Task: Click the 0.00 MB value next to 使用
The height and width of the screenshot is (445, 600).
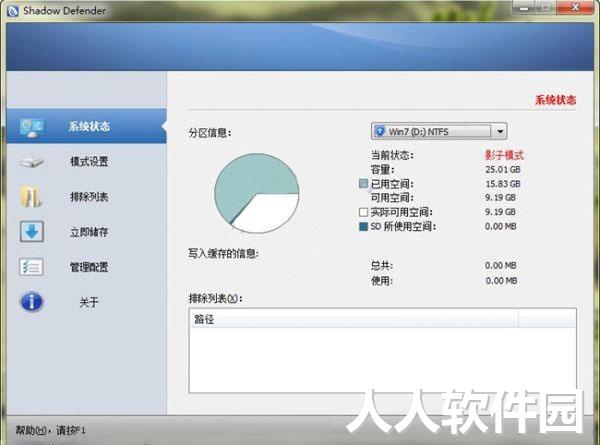Action: point(501,280)
